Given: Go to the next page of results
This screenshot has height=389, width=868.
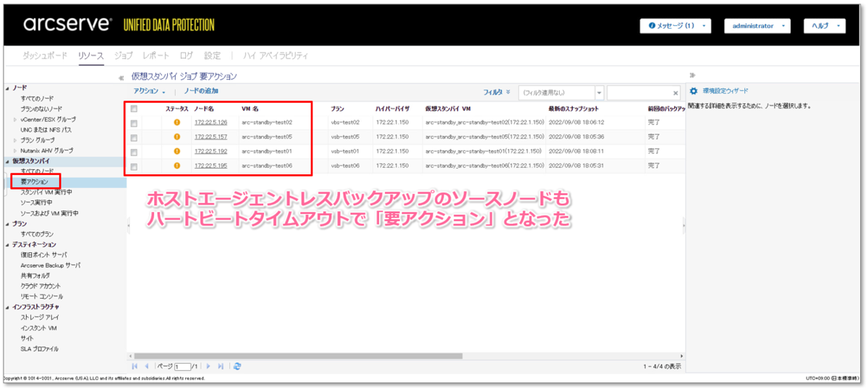Looking at the screenshot, I should (x=208, y=367).
